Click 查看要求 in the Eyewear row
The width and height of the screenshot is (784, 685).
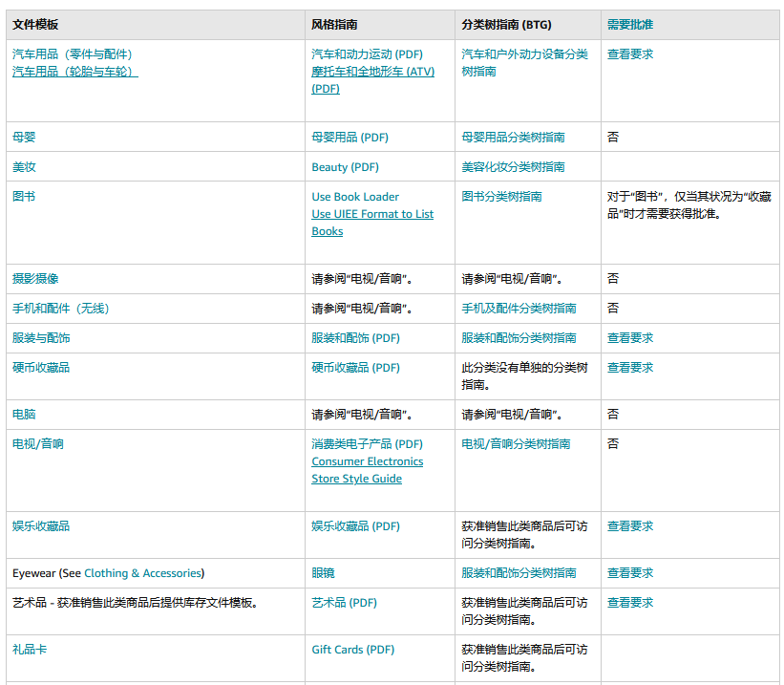coord(630,573)
